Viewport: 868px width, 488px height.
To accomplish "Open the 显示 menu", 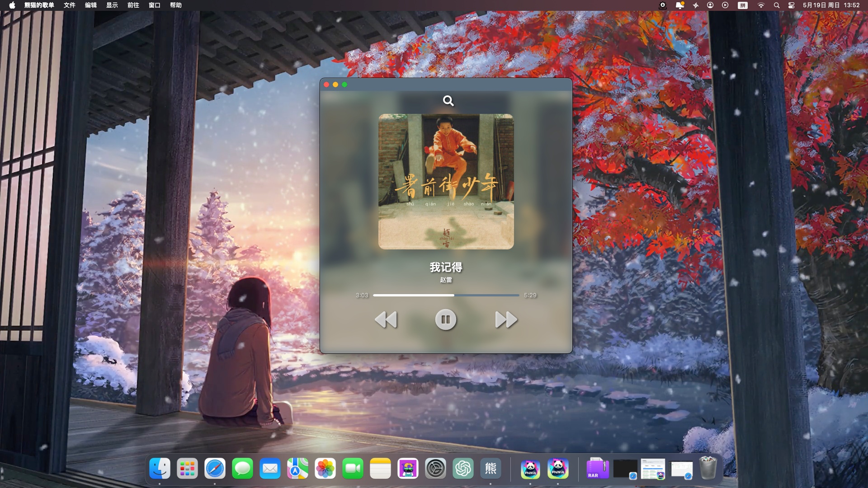I will click(112, 5).
